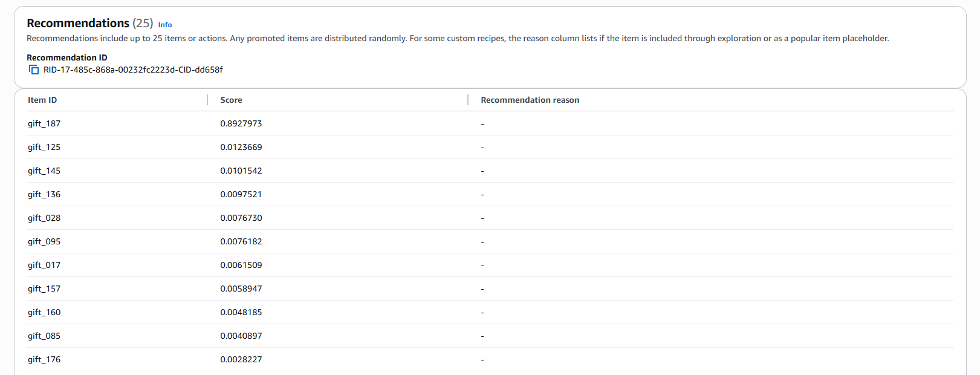The width and height of the screenshot is (980, 375).
Task: Click the divider between Item ID and Score
Action: pos(207,100)
